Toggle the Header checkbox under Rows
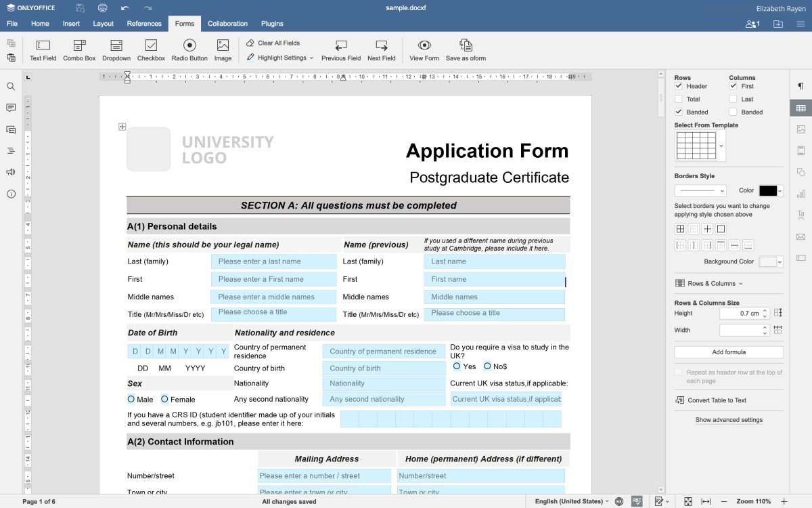 (678, 86)
